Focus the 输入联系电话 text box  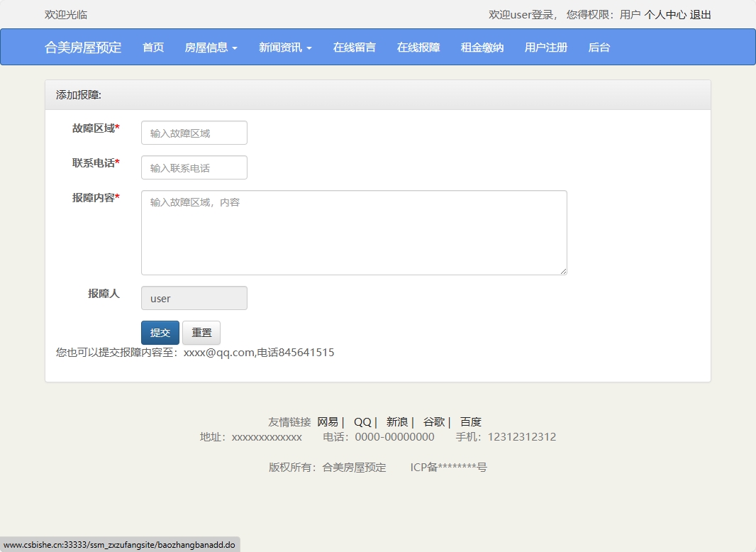194,167
